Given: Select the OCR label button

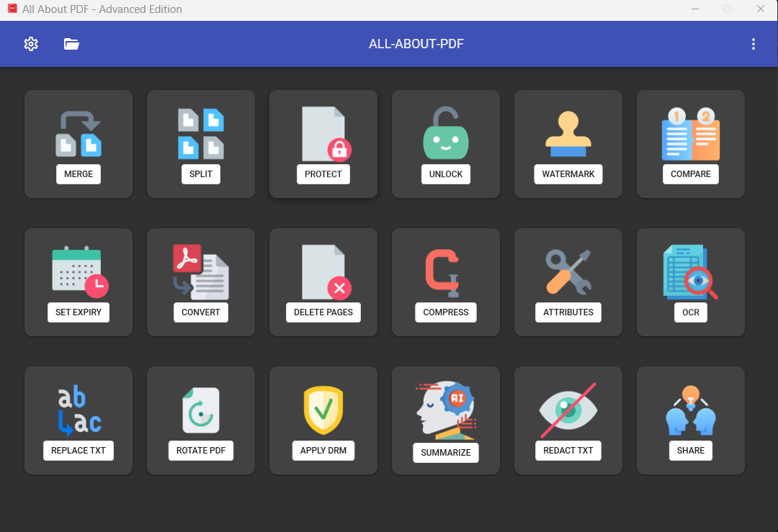Looking at the screenshot, I should pos(691,312).
